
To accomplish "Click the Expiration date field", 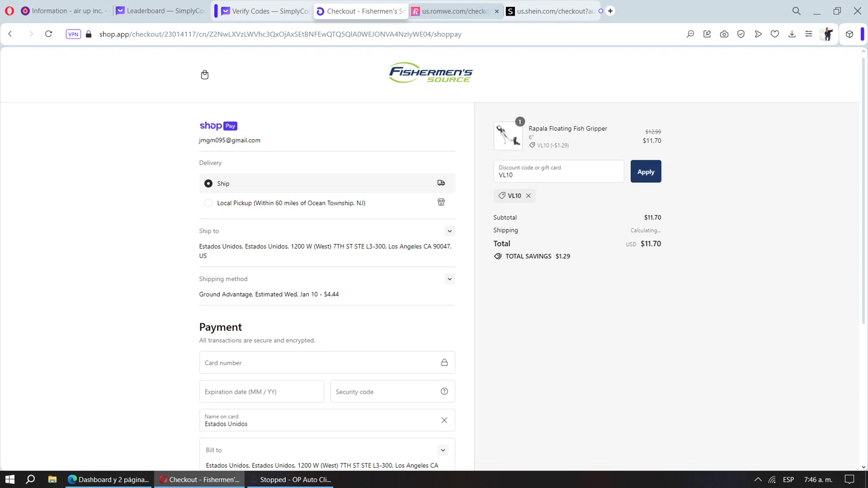I will pos(262,391).
